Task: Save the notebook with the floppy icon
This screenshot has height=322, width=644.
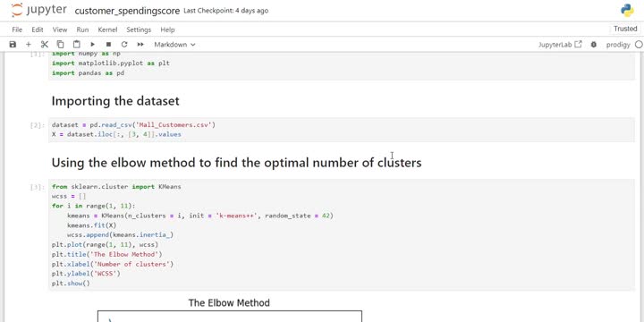Action: [x=13, y=45]
